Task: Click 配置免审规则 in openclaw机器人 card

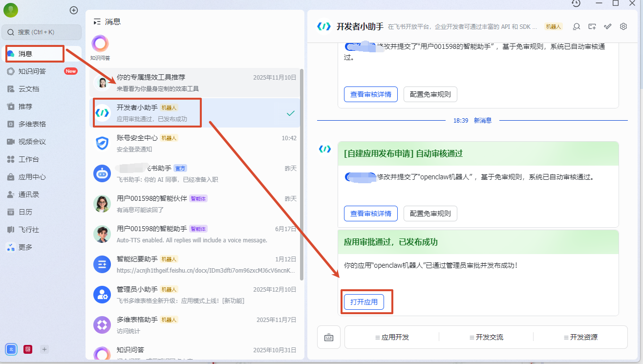Action: [x=430, y=214]
